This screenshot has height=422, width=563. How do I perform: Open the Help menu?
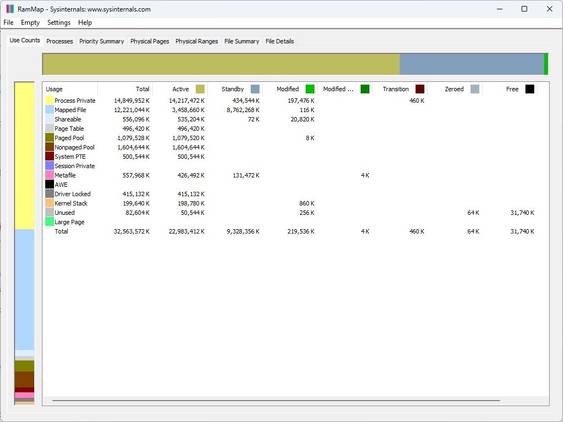pos(85,23)
